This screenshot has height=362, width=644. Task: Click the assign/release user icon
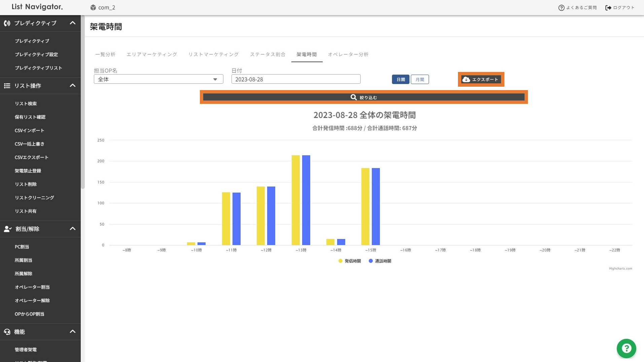pyautogui.click(x=7, y=229)
